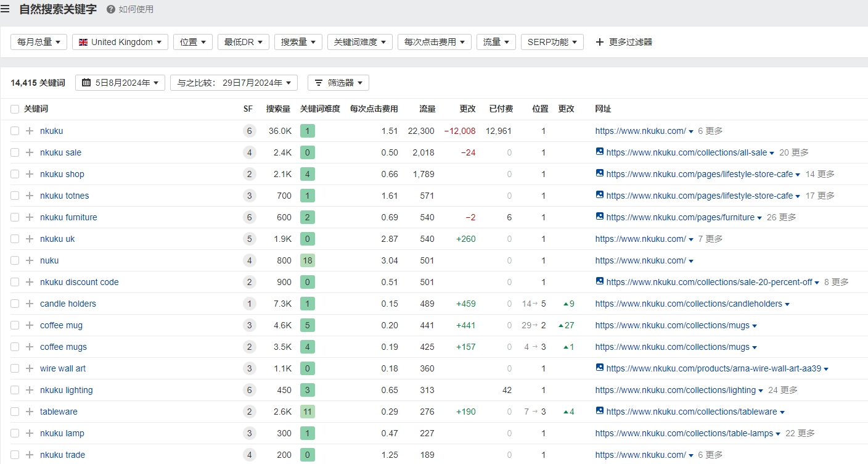
Task: Click image icon before pages/furniture URL
Action: pyautogui.click(x=600, y=217)
